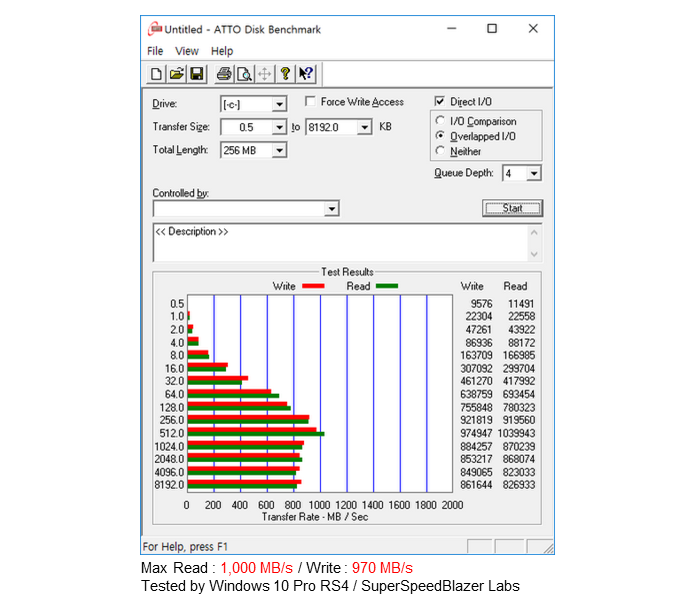
Task: Open the Queue Depth dropdown
Action: pos(534,173)
